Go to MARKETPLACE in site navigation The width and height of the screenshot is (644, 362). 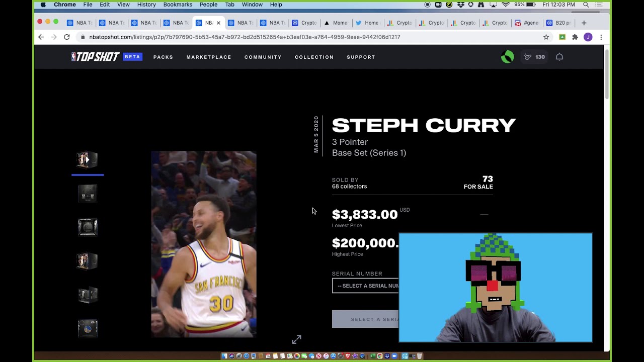tap(209, 57)
